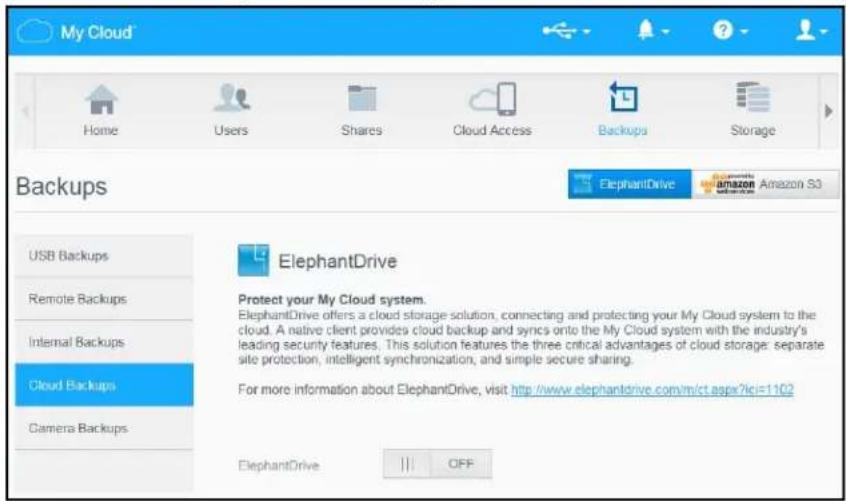Expand the alerts dropdown arrow
The image size is (846, 501).
[x=665, y=32]
